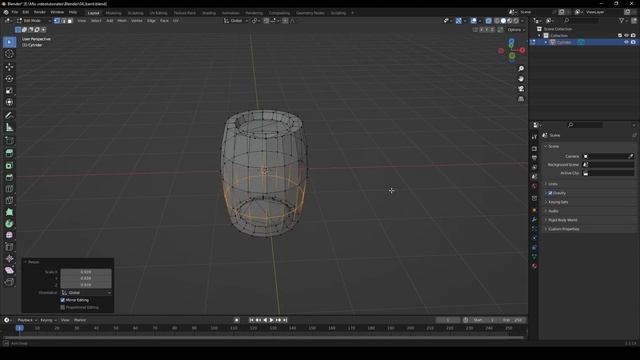
Task: Select the Loop Cut tool
Action: [9, 189]
